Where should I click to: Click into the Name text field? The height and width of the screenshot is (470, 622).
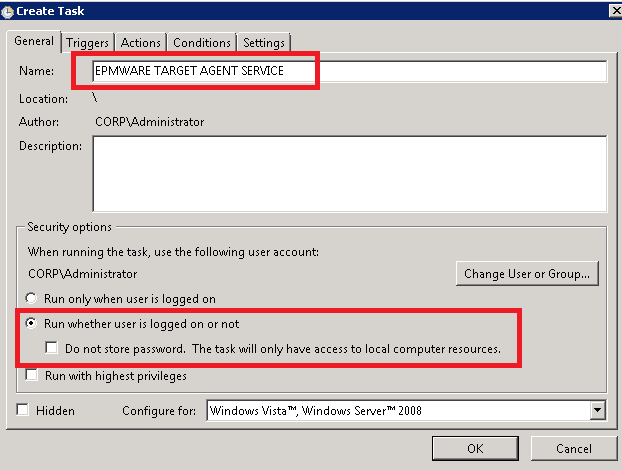350,72
